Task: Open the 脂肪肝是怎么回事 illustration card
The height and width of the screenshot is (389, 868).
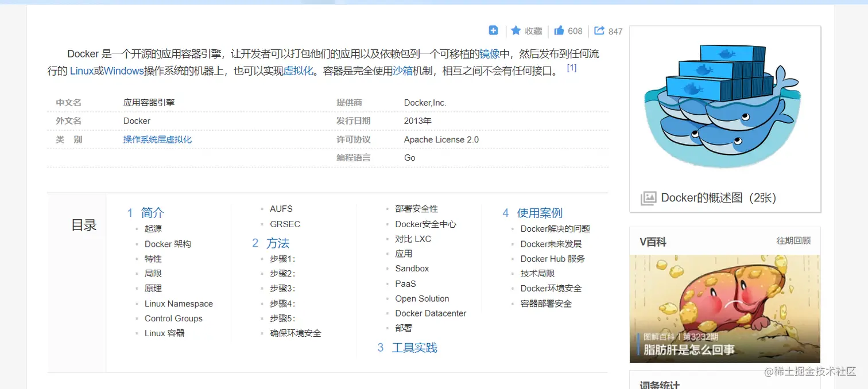Action: point(724,309)
